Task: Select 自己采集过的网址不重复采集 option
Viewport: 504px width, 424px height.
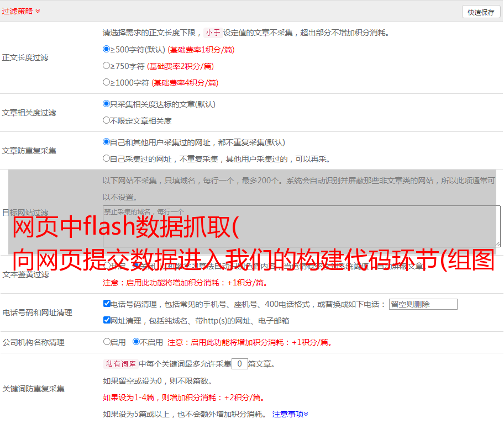Action: pyautogui.click(x=106, y=158)
